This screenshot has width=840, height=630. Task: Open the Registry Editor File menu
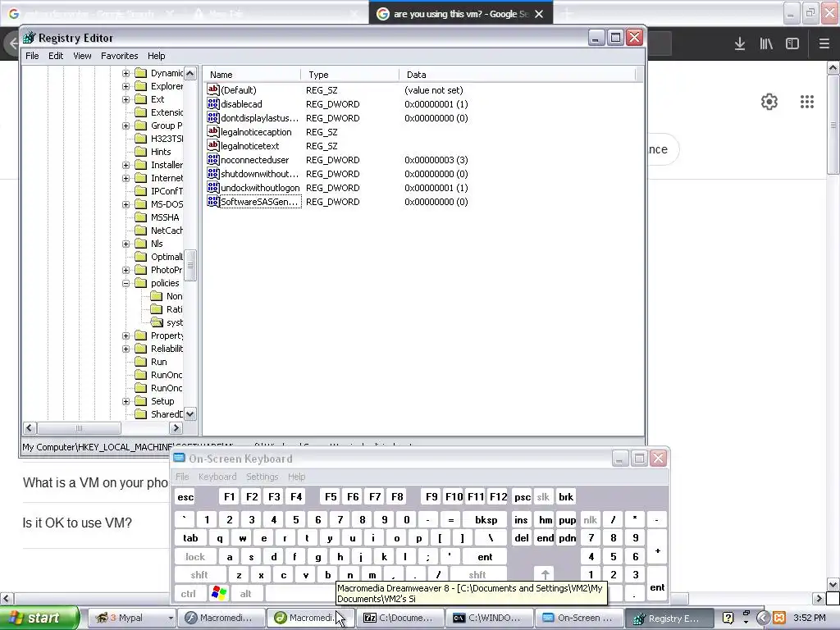32,56
